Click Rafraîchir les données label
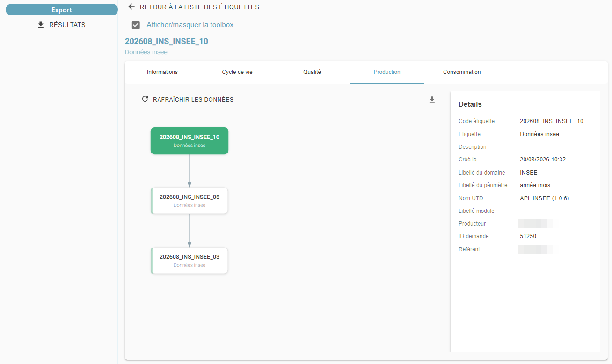 [193, 100]
